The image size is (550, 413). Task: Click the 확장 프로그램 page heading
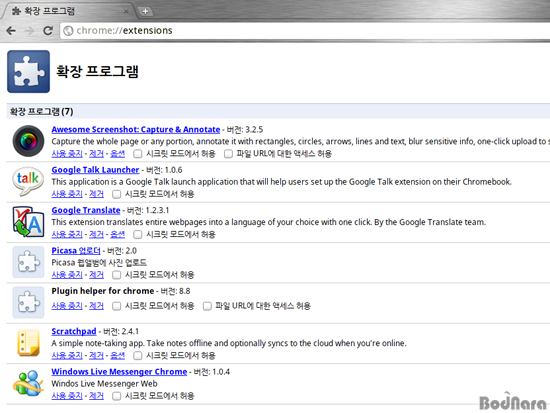click(98, 71)
